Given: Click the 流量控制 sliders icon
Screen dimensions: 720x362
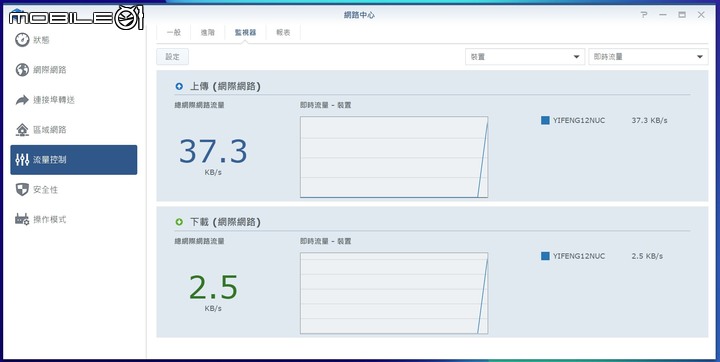Looking at the screenshot, I should pos(22,159).
